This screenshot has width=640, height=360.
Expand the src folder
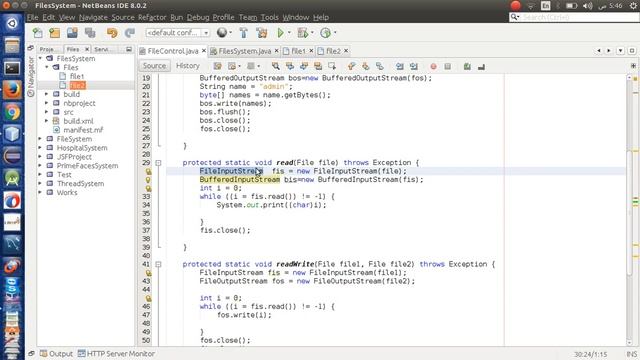(x=47, y=112)
